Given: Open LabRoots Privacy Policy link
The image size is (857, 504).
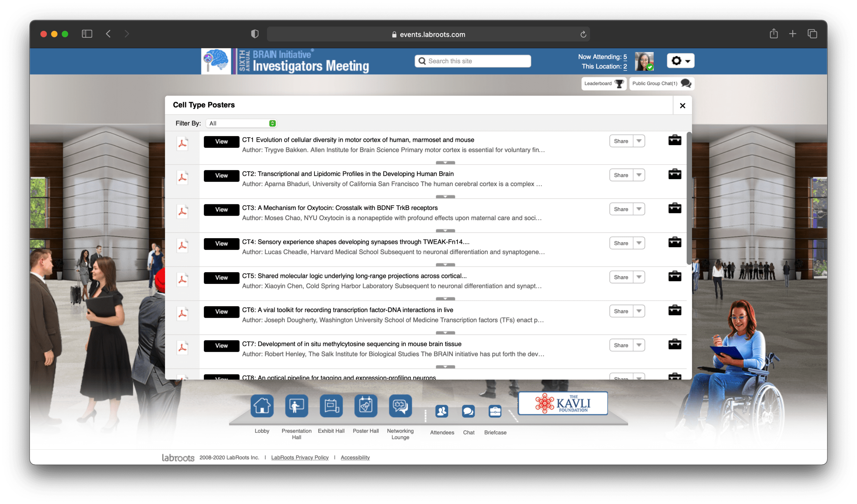Looking at the screenshot, I should pos(300,458).
